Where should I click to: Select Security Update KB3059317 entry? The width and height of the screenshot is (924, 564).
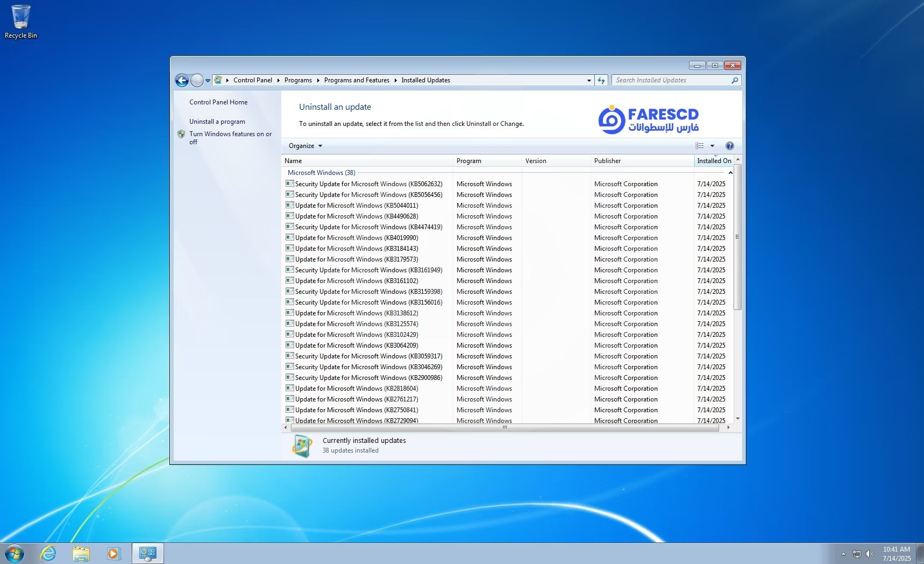tap(507, 356)
